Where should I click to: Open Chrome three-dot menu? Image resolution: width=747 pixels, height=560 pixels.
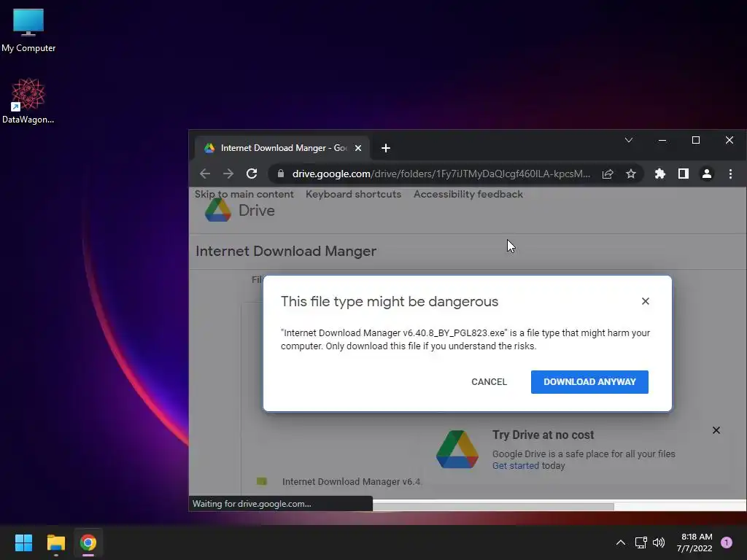[730, 174]
